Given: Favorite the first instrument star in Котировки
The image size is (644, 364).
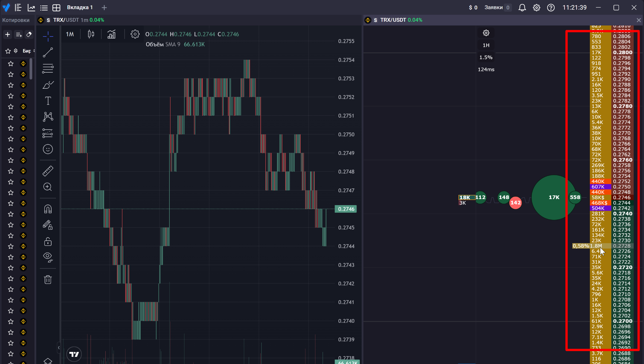Looking at the screenshot, I should click(x=10, y=63).
